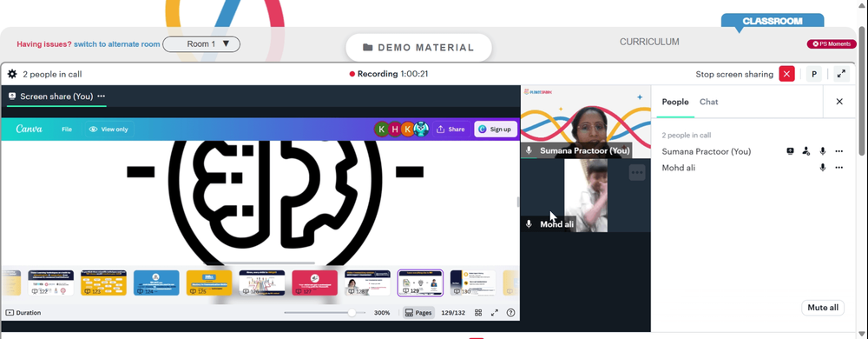Open Canva File menu

67,129
